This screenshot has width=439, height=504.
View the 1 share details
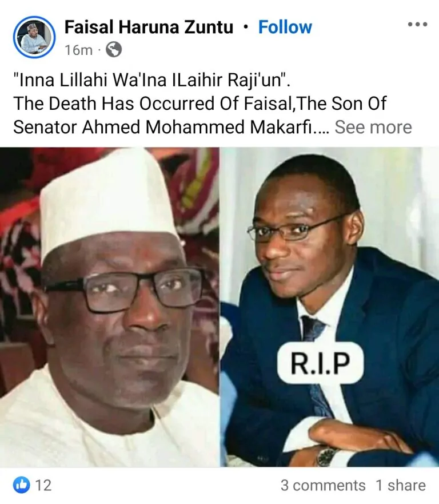pyautogui.click(x=401, y=485)
